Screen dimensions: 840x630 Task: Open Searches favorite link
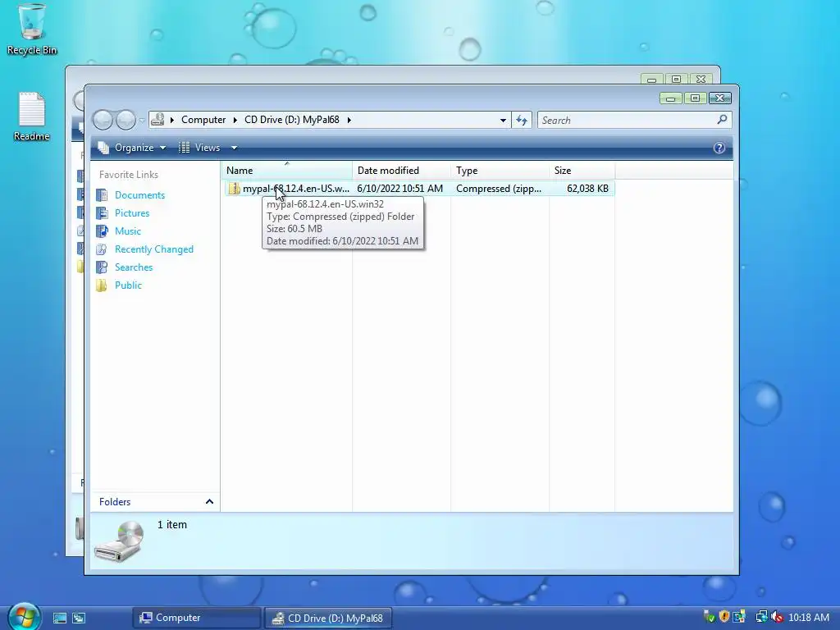point(134,267)
